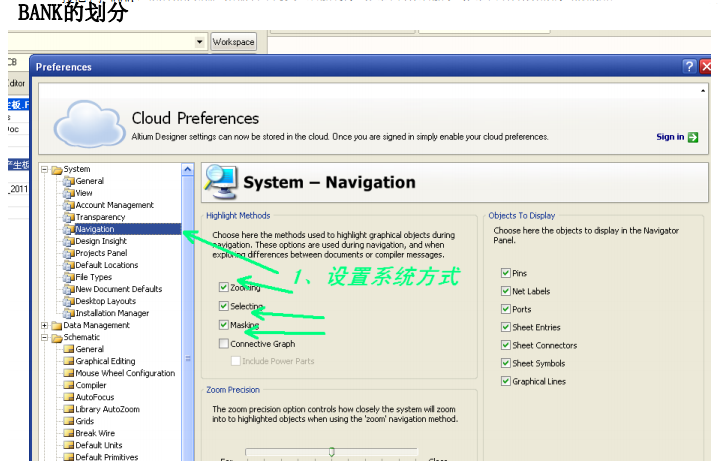The width and height of the screenshot is (718, 469).
Task: Click the Workspace button
Action: point(233,42)
